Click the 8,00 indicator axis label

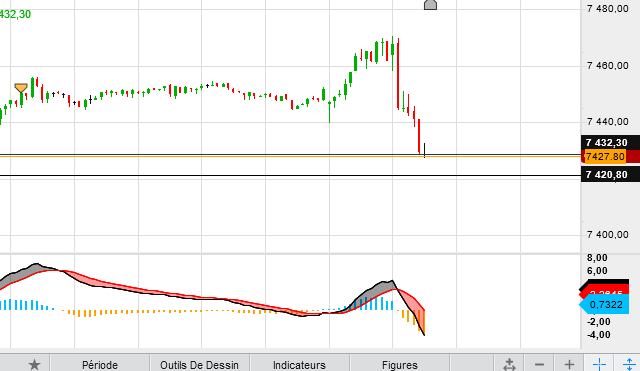point(597,258)
